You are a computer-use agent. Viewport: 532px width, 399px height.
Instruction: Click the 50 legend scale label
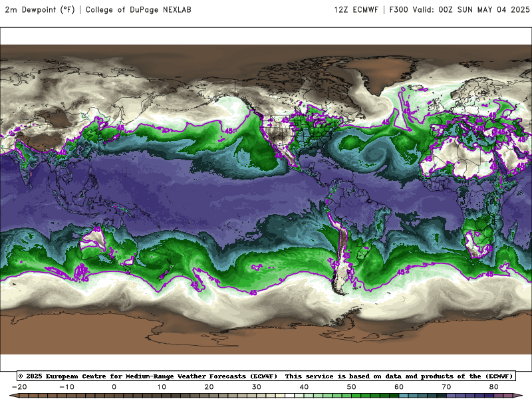pos(352,387)
